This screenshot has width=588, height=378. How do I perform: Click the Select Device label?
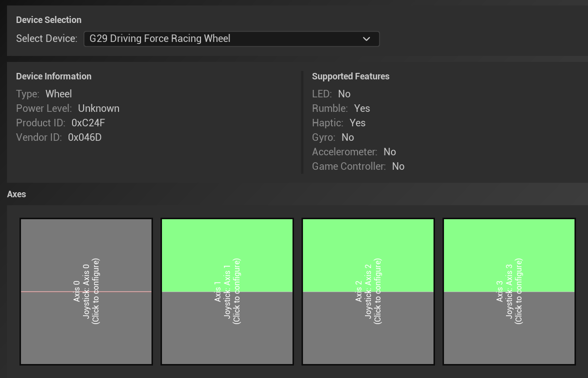pyautogui.click(x=46, y=38)
